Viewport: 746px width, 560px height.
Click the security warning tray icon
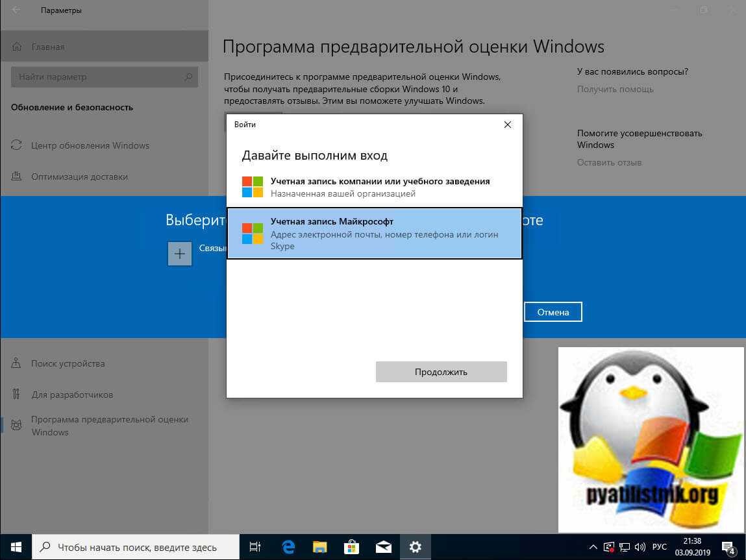point(608,547)
